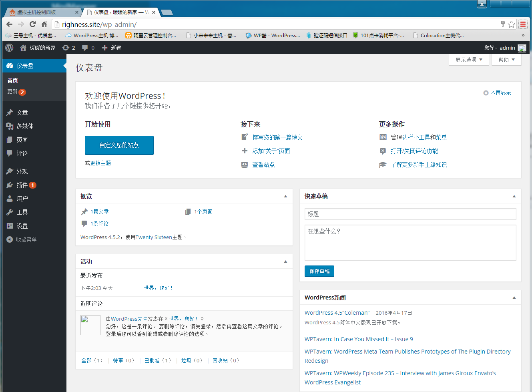Filter comments by 已批准（1）
532x392 pixels.
point(158,360)
